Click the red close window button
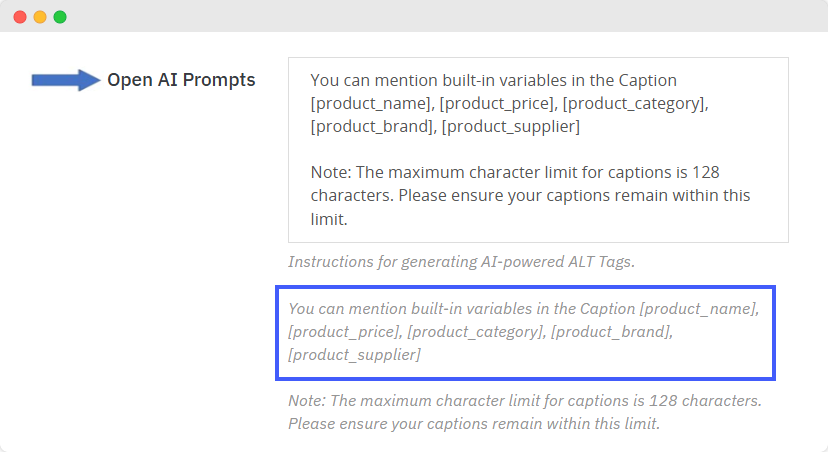 [20, 17]
